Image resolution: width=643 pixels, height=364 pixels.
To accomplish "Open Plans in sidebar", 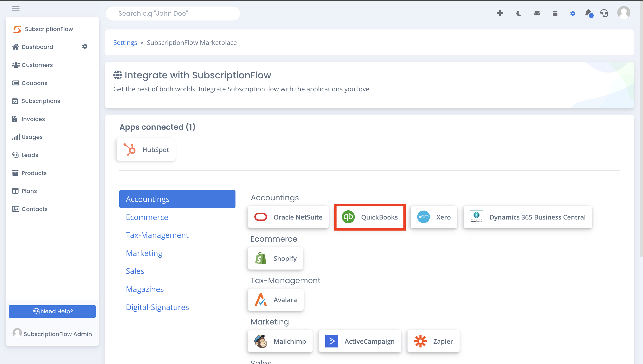I will point(25,191).
